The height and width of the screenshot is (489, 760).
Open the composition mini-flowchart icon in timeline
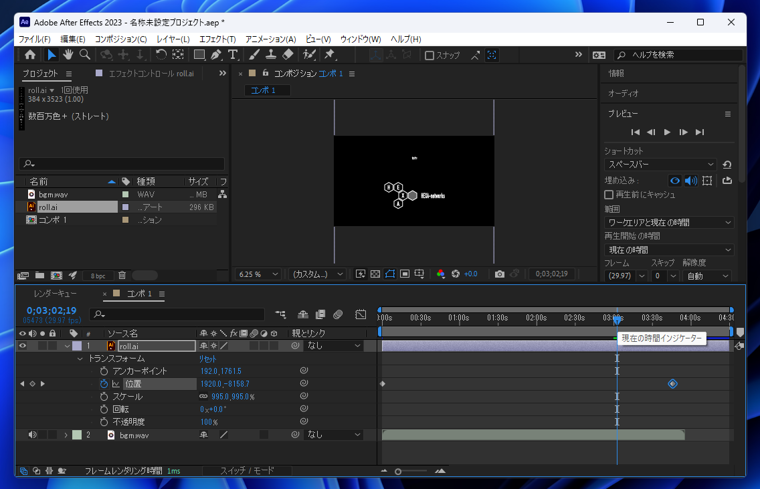(x=281, y=315)
